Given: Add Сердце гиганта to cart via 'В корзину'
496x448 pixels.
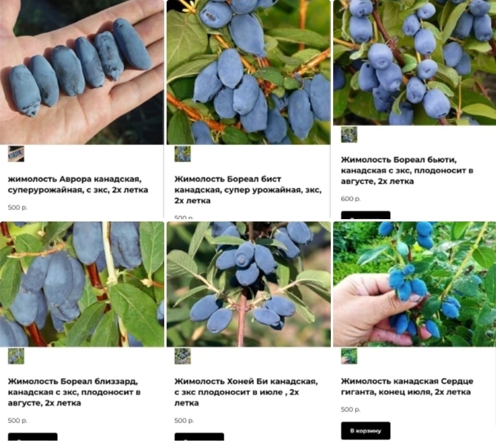Looking at the screenshot, I should point(366,431).
